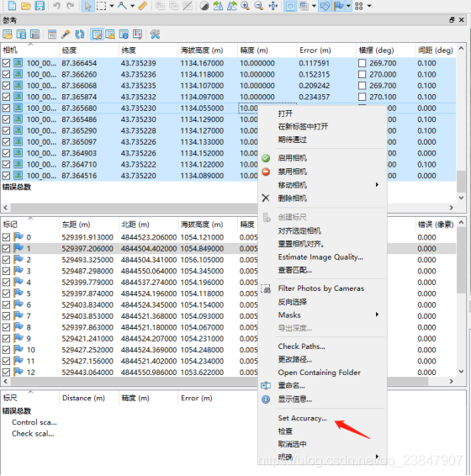Tick rotation checkbox beside 269.700 first row
Image resolution: width=471 pixels, height=476 pixels.
click(x=362, y=63)
